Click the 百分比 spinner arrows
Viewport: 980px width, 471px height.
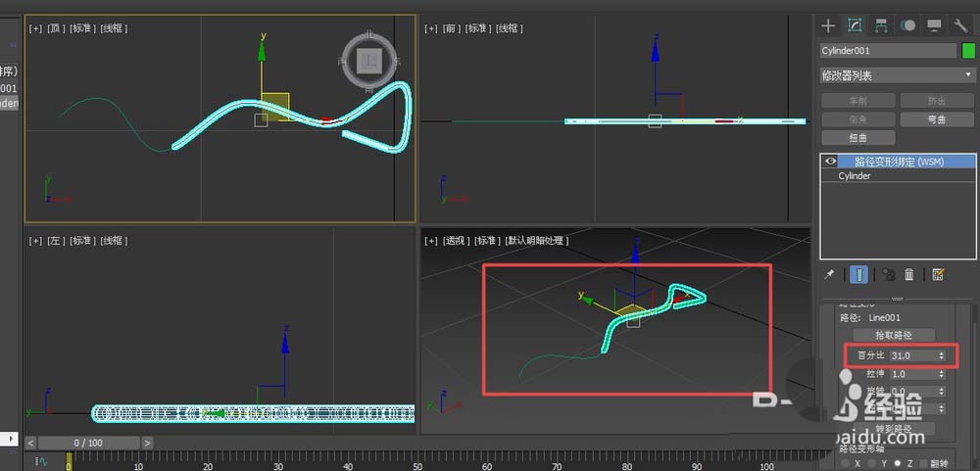click(941, 355)
